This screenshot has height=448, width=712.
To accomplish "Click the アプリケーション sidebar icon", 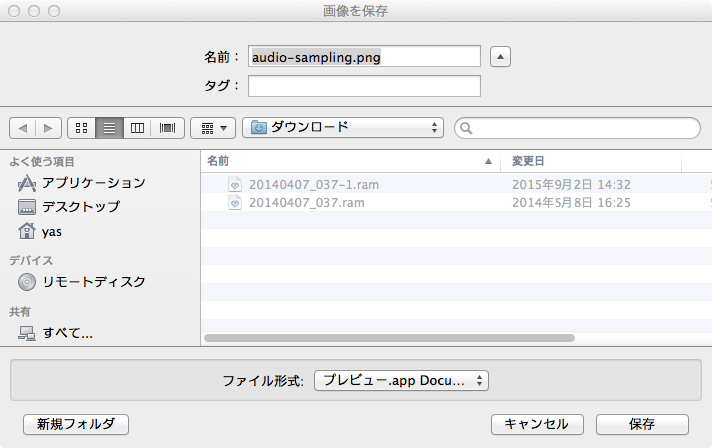I will coord(27,183).
